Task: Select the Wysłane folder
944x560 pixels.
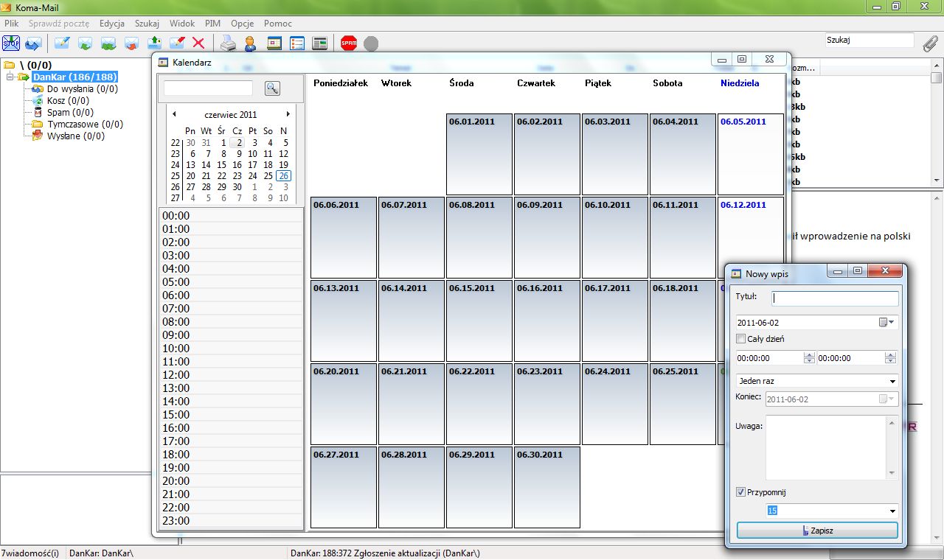Action: [76, 136]
